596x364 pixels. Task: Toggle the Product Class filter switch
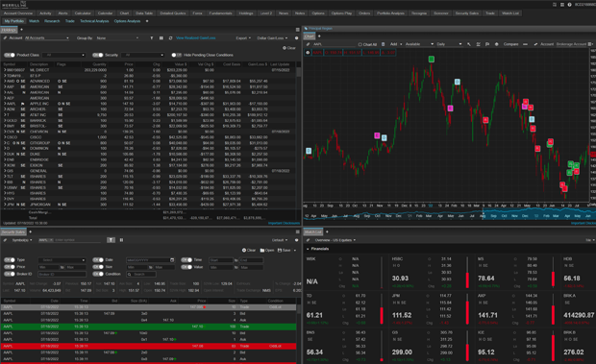pos(9,55)
